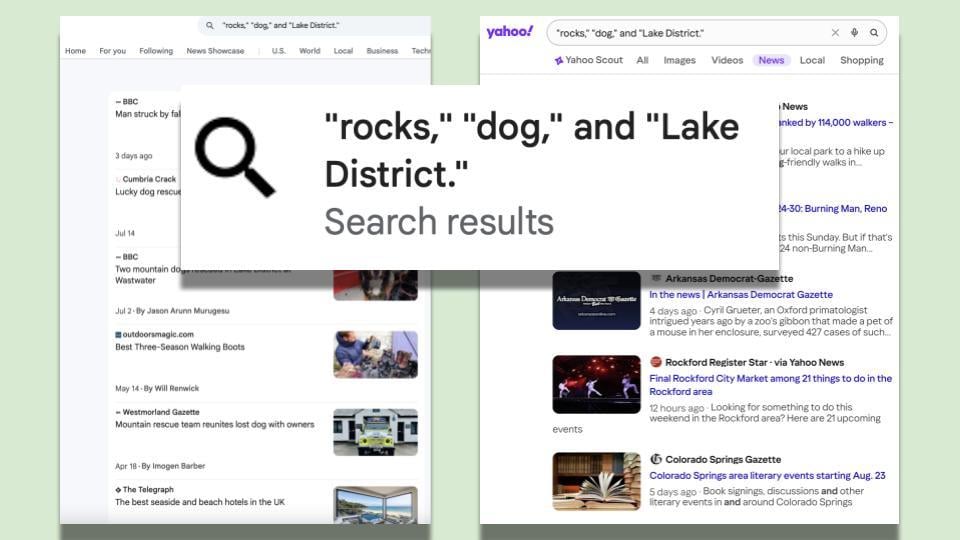Click the Arkansas Democrat-Gazette source icon

click(655, 278)
